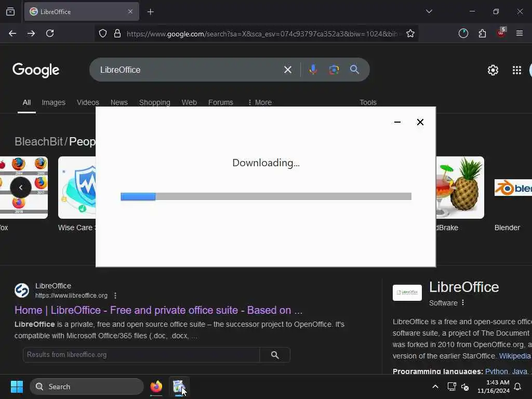
Task: Bookmark this page with the star
Action: [x=410, y=33]
